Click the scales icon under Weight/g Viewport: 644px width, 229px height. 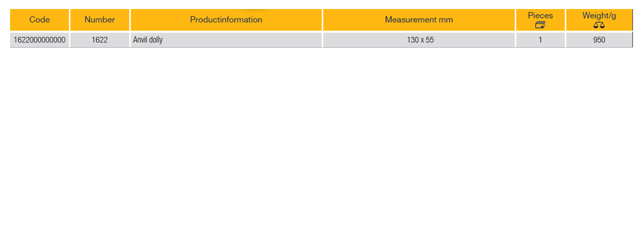(599, 25)
